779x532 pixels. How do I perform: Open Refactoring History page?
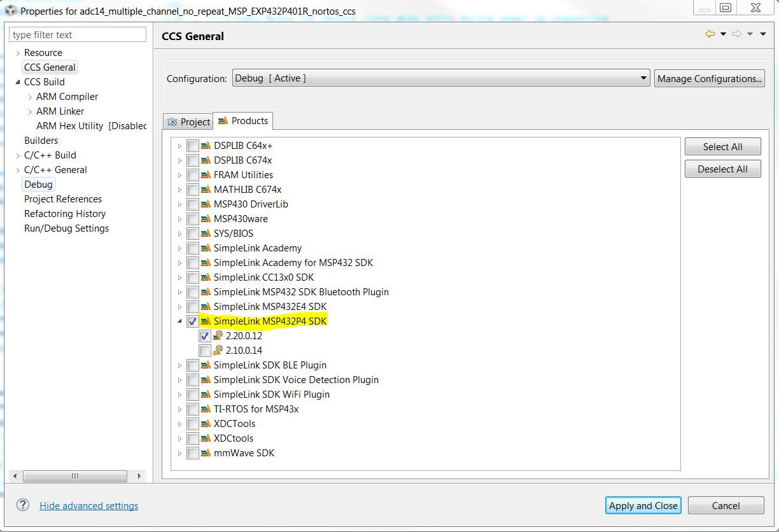(65, 214)
